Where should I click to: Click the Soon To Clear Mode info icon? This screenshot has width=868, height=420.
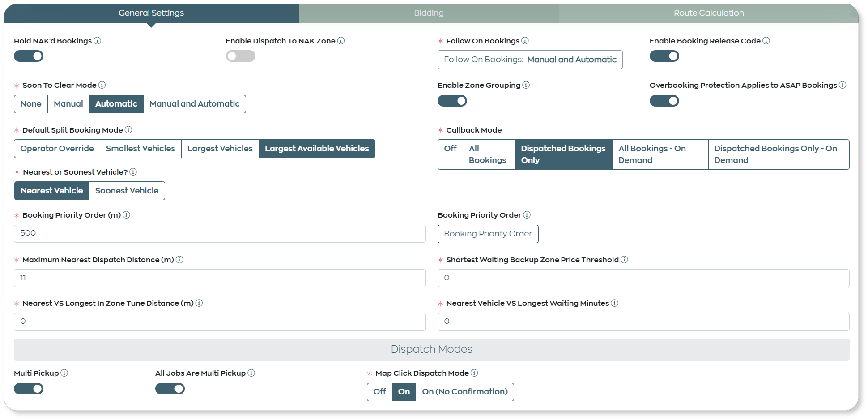102,85
